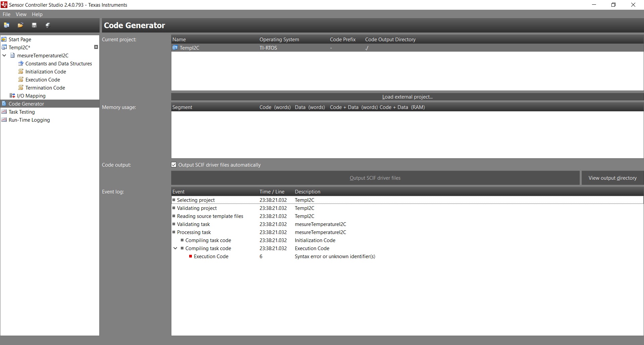
Task: Click the Save project floppy icon
Action: (34, 25)
